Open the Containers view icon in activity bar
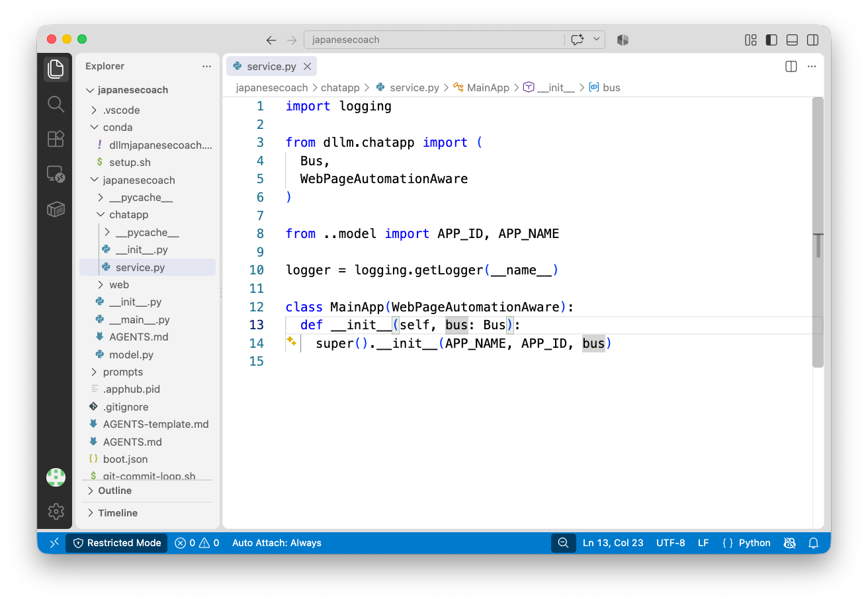 (x=56, y=210)
